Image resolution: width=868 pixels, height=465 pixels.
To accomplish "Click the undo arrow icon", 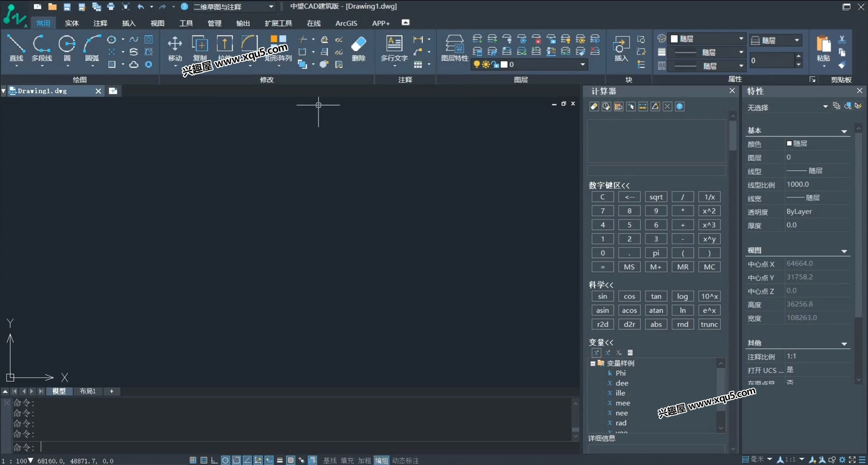I will pos(141,7).
